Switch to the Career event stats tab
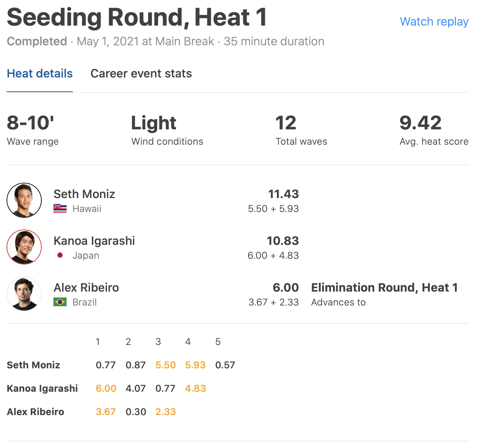This screenshot has width=477, height=448. point(141,73)
